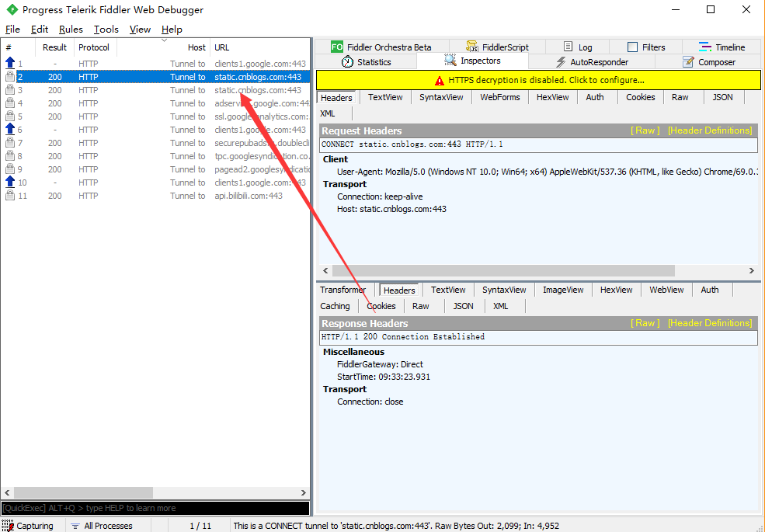This screenshot has height=532, width=765.
Task: Click the Composer pencil icon
Action: click(x=688, y=61)
